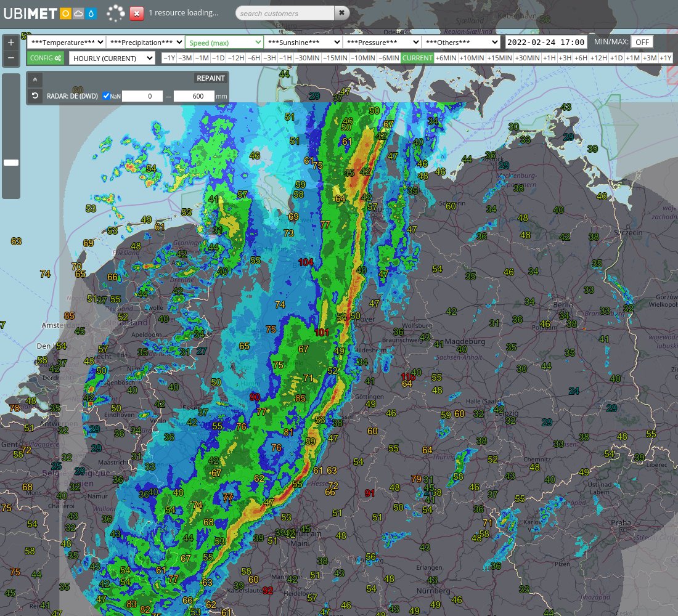This screenshot has width=678, height=616.
Task: Click the red 101 wind value on map
Action: point(322,333)
